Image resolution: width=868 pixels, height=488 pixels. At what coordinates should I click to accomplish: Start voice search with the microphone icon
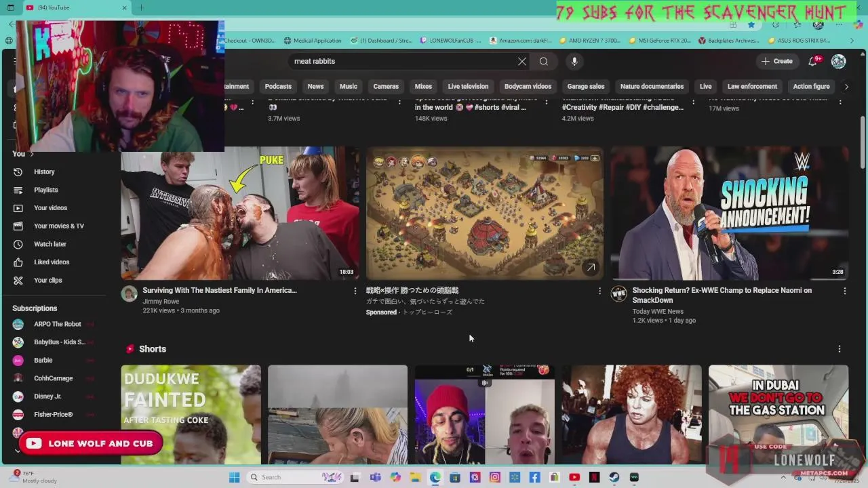[x=574, y=61]
